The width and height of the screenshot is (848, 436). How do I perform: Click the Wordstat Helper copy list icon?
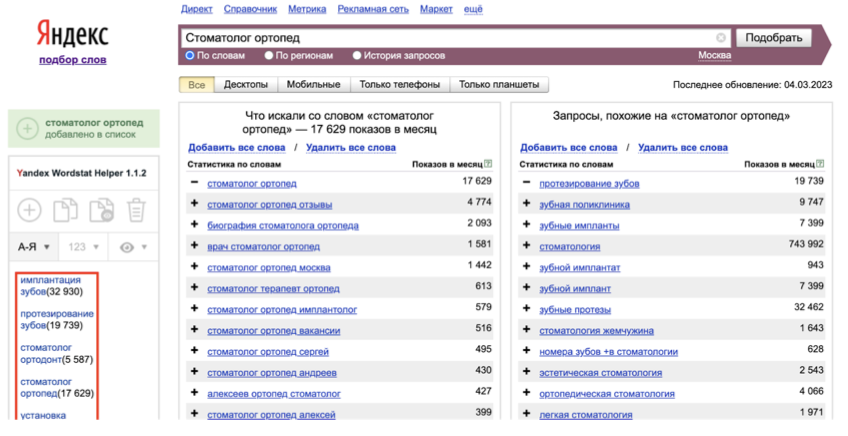(65, 210)
